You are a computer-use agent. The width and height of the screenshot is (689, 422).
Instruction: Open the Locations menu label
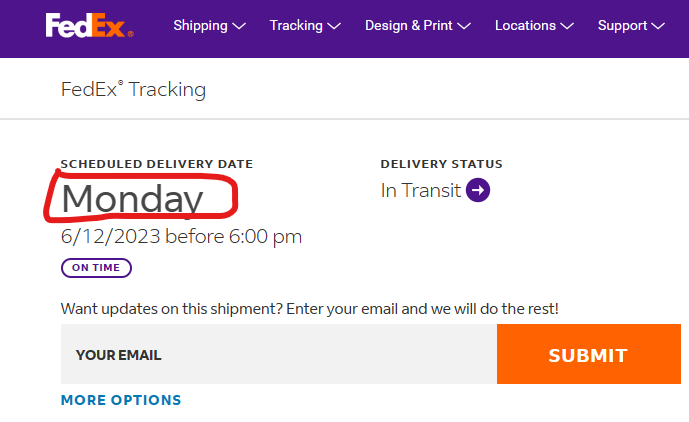coord(525,26)
